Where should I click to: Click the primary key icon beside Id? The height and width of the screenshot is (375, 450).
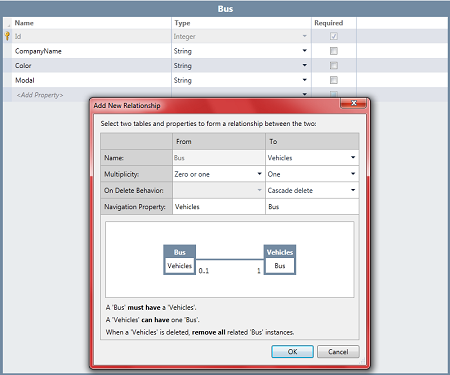[x=7, y=36]
